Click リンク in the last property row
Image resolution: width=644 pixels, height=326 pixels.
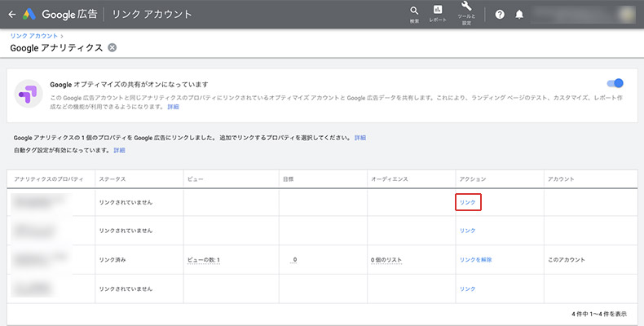coord(467,289)
